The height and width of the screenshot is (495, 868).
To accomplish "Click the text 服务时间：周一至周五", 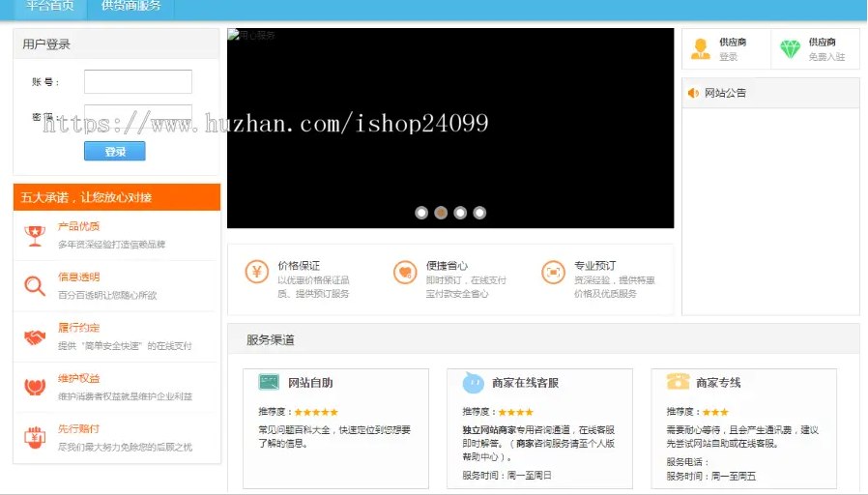I will tap(710, 477).
